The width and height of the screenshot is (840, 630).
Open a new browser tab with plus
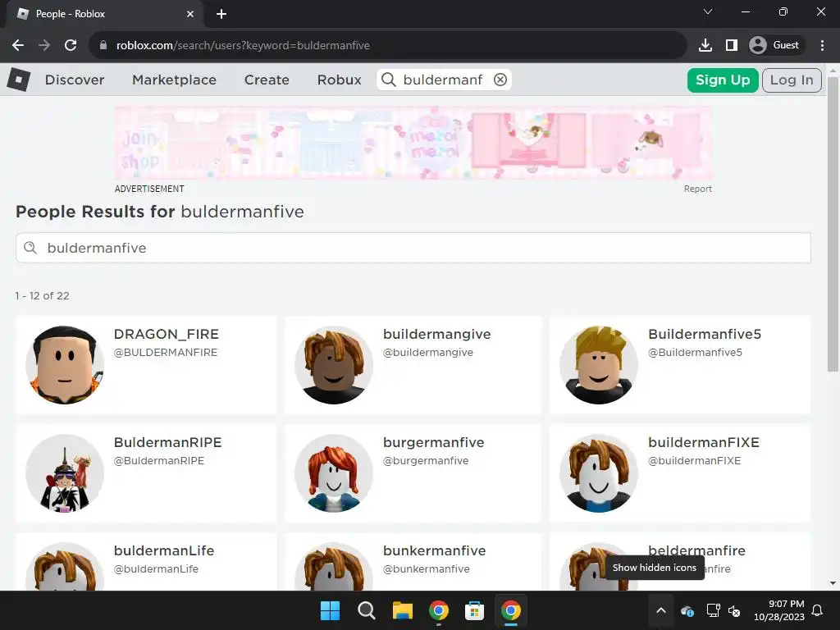(x=221, y=14)
